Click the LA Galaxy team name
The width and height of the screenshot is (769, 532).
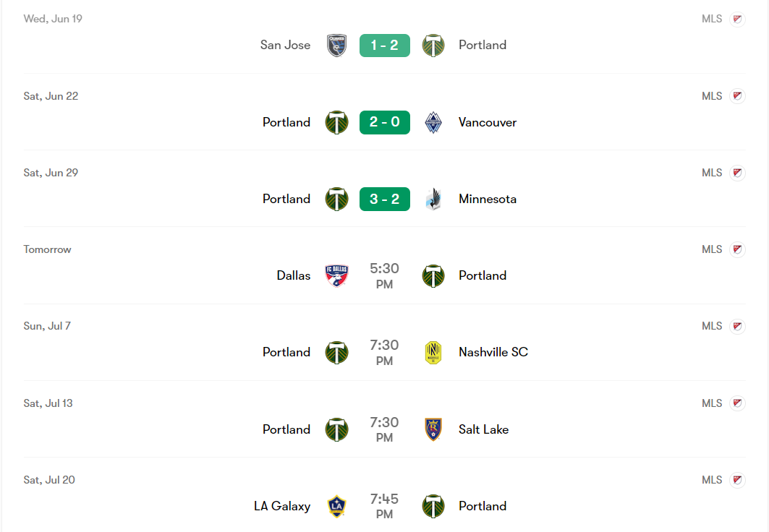282,506
